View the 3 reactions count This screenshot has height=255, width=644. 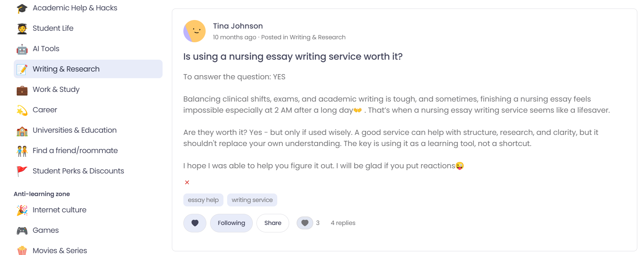point(309,223)
